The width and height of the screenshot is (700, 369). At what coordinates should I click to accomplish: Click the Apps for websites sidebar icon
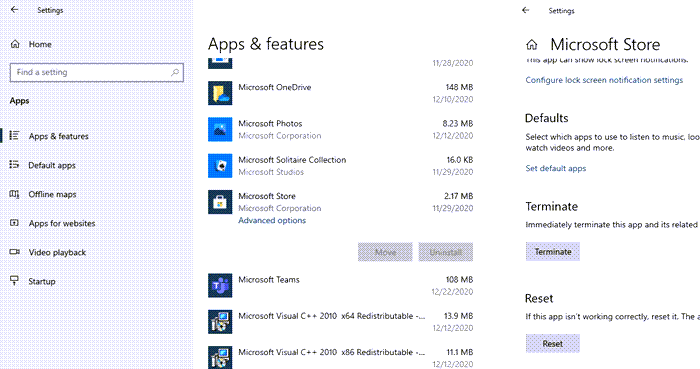pos(14,223)
